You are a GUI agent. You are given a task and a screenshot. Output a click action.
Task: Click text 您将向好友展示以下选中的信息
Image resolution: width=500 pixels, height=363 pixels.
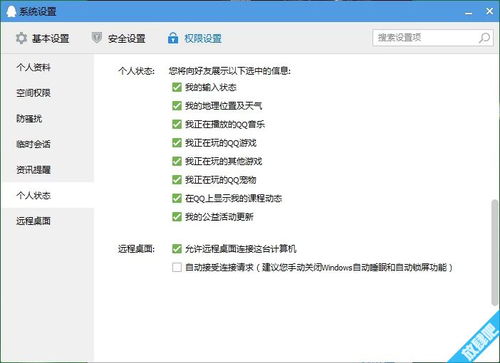click(x=230, y=71)
